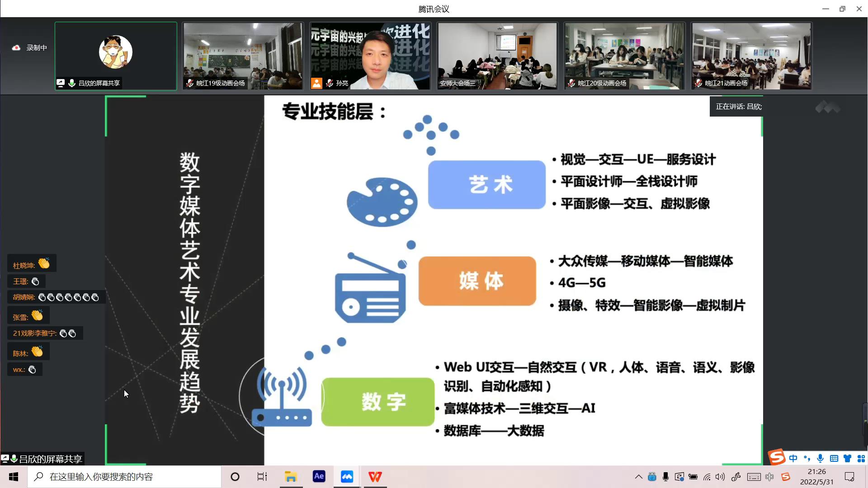Open Wi-Fi network flyout
The height and width of the screenshot is (488, 868).
pos(707,477)
